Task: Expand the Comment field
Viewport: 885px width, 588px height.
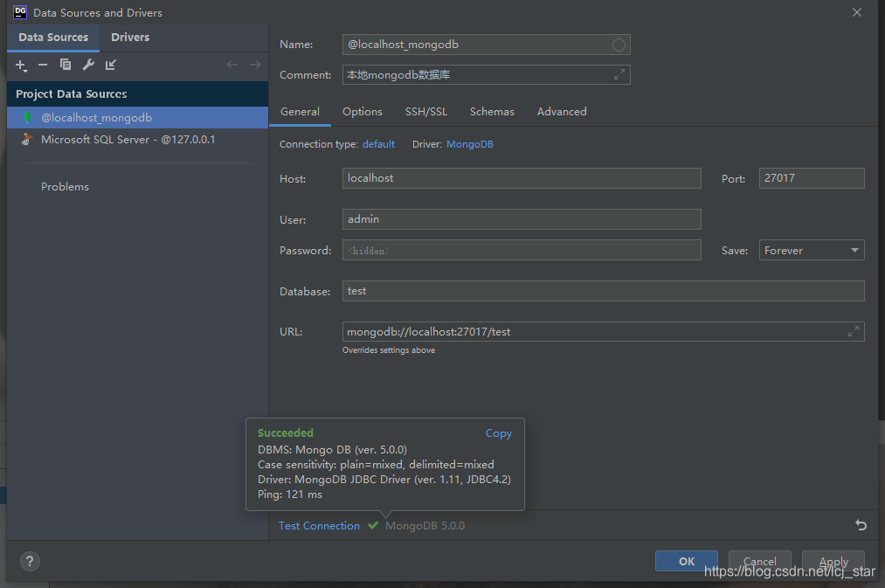Action: click(x=619, y=74)
